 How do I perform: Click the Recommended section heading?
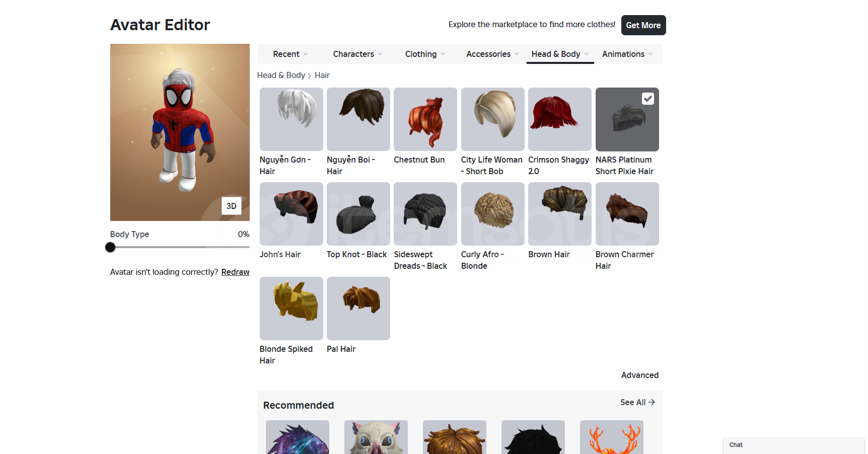point(299,405)
